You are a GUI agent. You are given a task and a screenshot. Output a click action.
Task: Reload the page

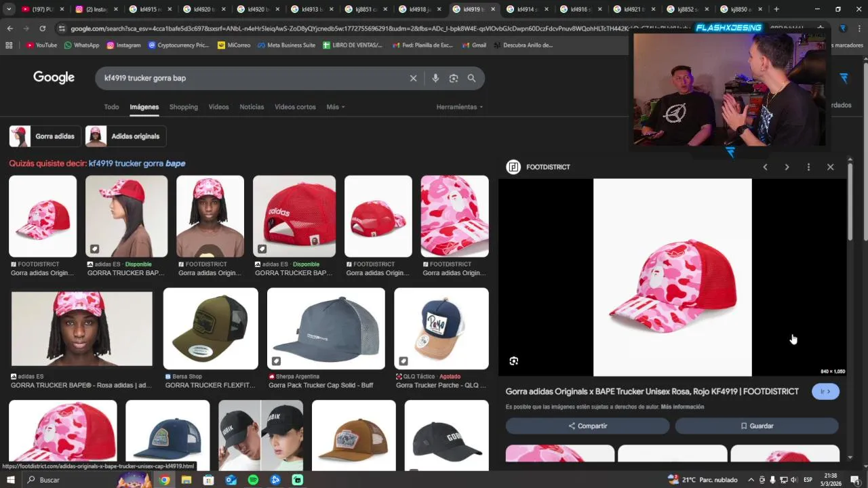click(42, 28)
